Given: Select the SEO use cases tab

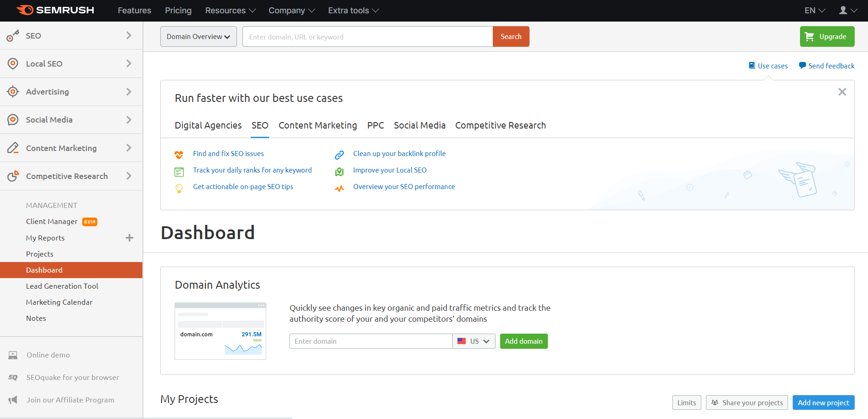Looking at the screenshot, I should tap(260, 125).
